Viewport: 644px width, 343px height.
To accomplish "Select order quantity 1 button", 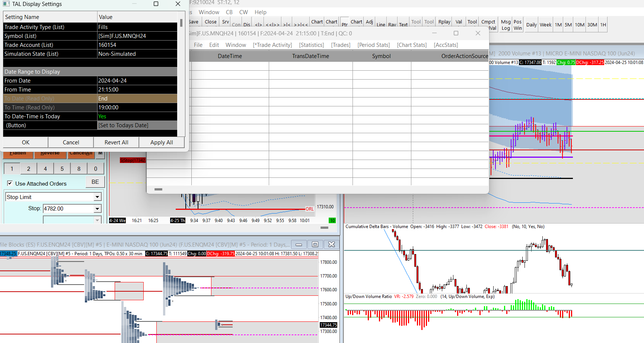I will (12, 169).
